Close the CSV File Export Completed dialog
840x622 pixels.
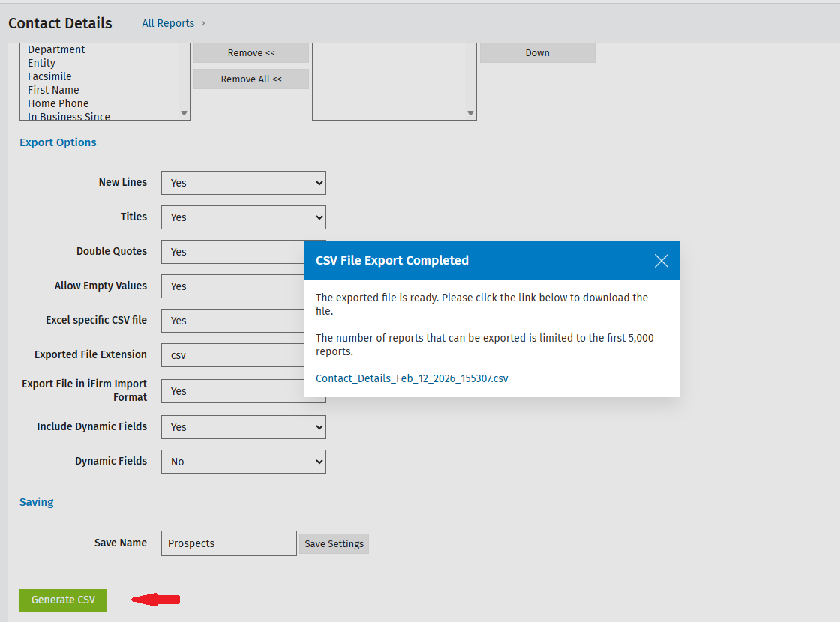(x=661, y=261)
